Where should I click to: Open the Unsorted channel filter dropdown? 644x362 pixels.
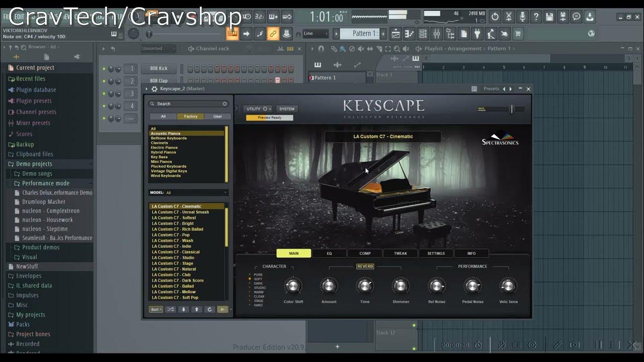coord(158,49)
